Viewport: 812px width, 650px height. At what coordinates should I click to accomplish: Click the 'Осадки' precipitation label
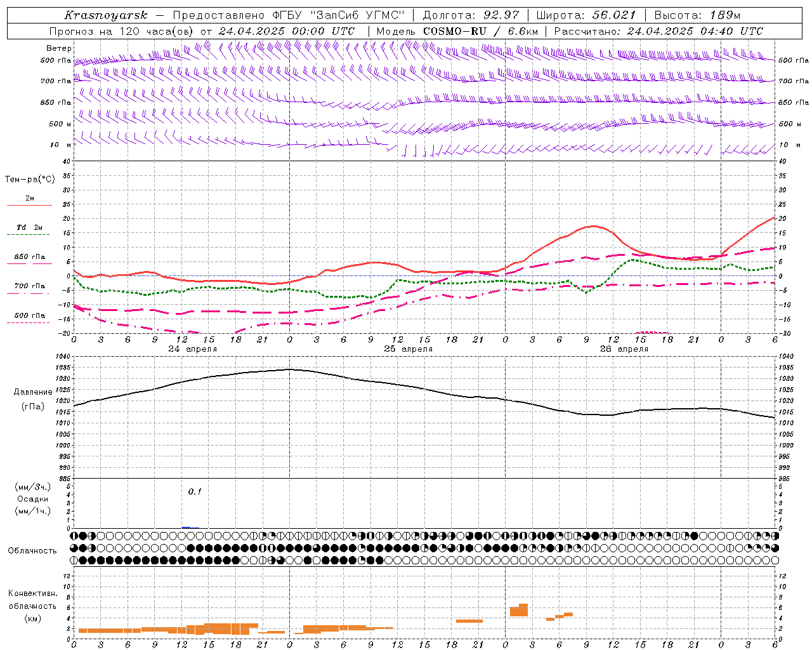tap(33, 499)
